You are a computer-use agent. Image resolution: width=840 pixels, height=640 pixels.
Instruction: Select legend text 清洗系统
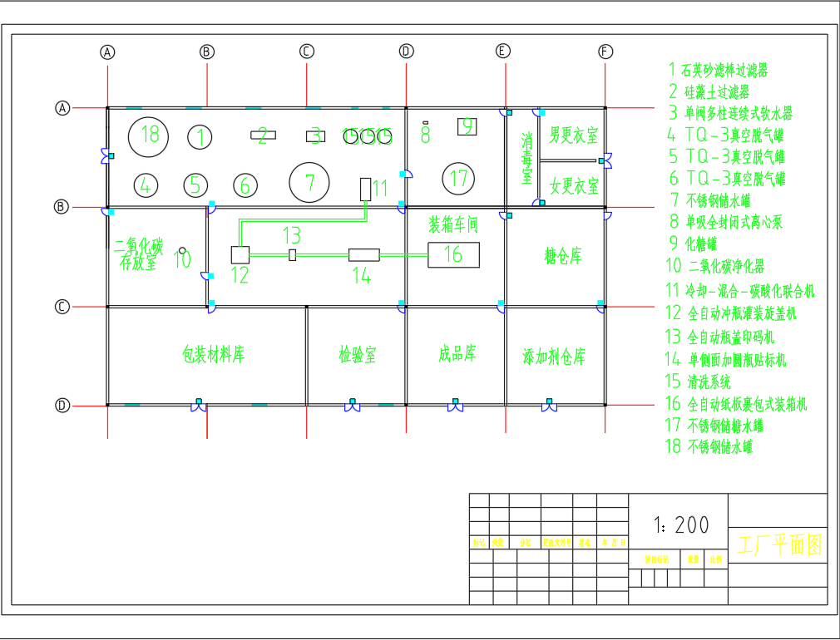pos(709,382)
